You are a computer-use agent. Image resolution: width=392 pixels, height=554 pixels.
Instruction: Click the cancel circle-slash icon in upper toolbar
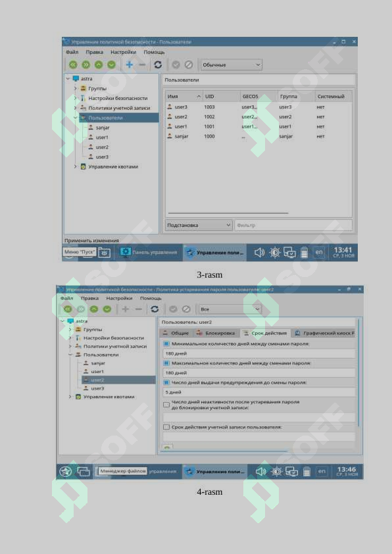click(x=189, y=64)
